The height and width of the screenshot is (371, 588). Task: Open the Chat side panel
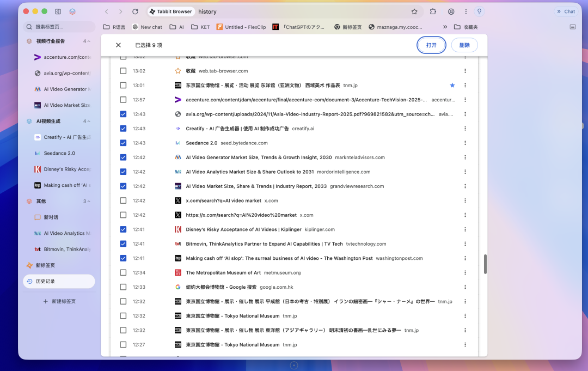pyautogui.click(x=566, y=11)
